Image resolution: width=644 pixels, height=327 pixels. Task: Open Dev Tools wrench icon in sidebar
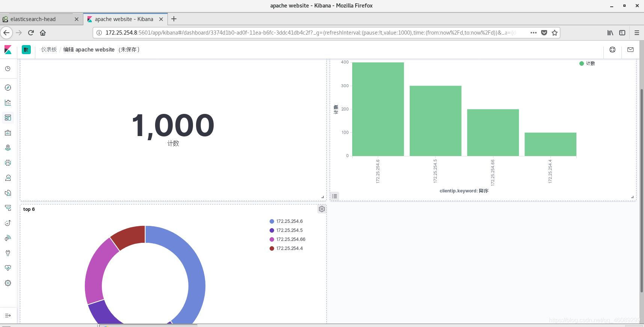click(x=8, y=253)
